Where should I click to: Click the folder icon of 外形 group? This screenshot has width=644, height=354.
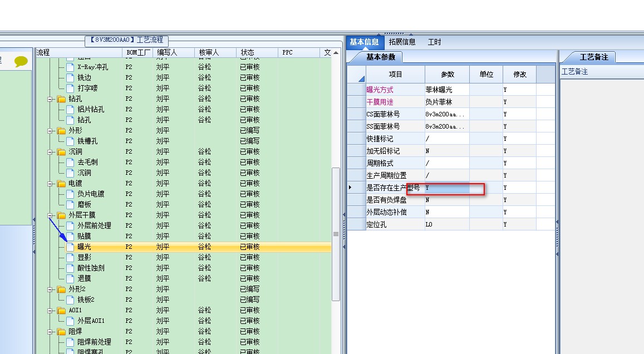point(62,131)
